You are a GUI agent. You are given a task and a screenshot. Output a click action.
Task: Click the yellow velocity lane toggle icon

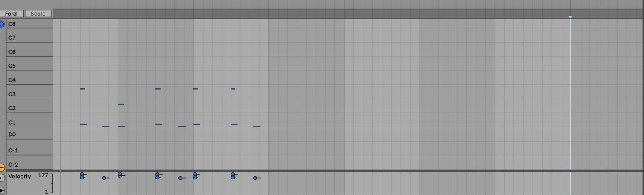pyautogui.click(x=2, y=167)
